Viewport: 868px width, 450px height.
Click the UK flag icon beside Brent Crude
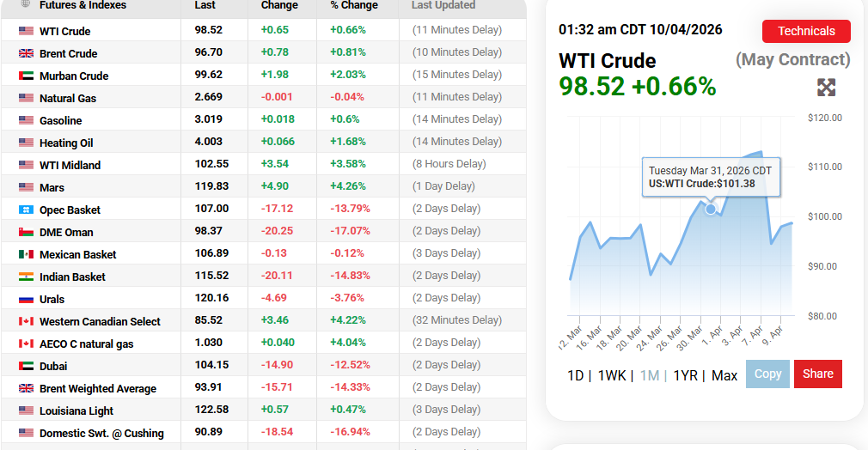(26, 53)
